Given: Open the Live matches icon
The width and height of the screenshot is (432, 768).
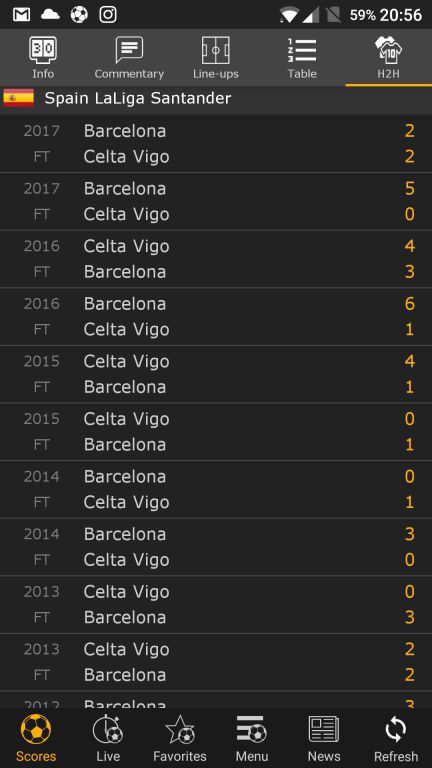Looking at the screenshot, I should (108, 739).
